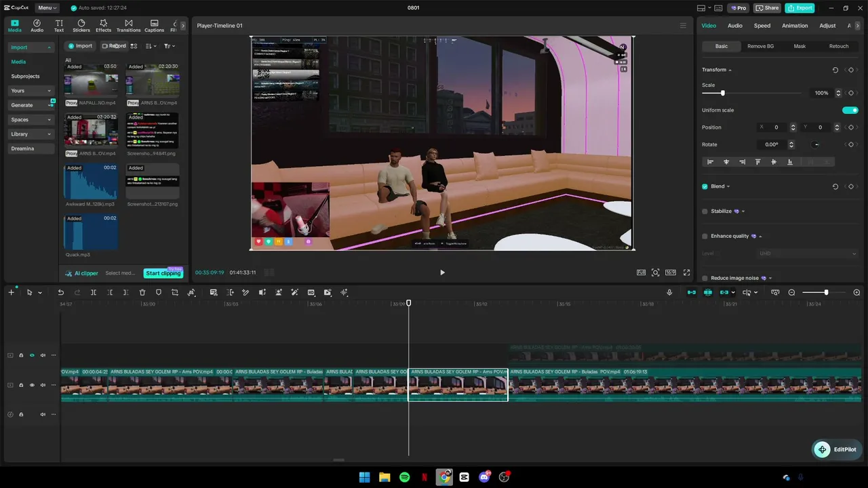Open the Audio panel in the top toolbar
This screenshot has width=868, height=488.
[x=37, y=26]
